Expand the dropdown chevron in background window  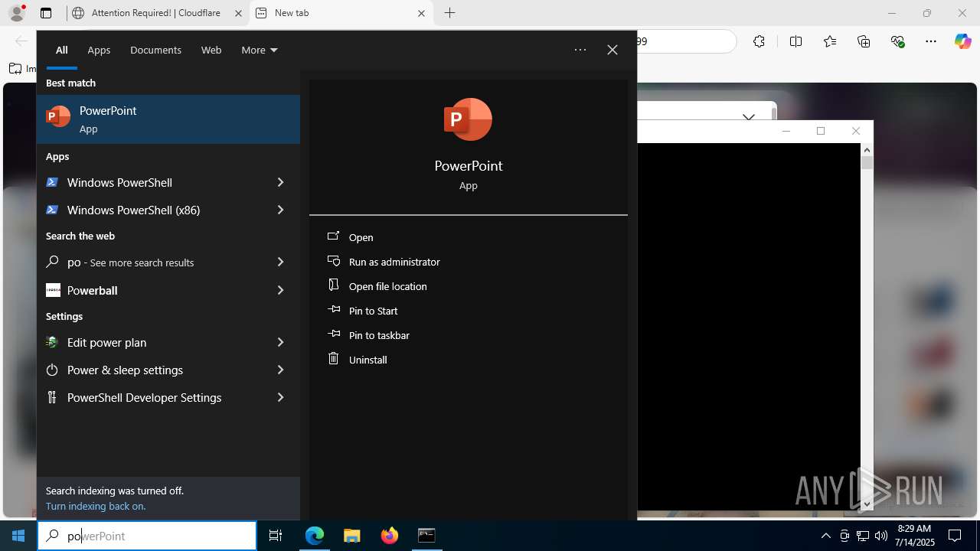pyautogui.click(x=749, y=117)
